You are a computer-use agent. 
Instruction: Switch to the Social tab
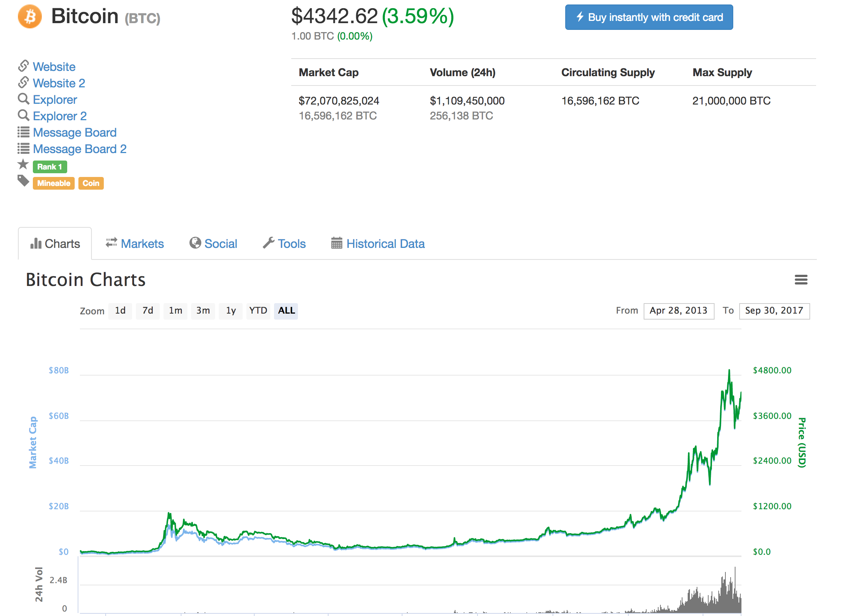(x=213, y=243)
